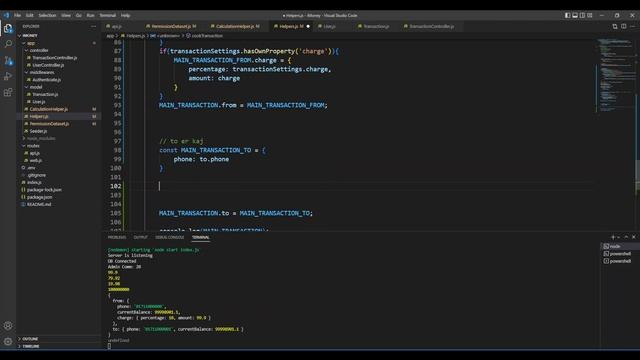Select the Terminal panel tab

200,237
